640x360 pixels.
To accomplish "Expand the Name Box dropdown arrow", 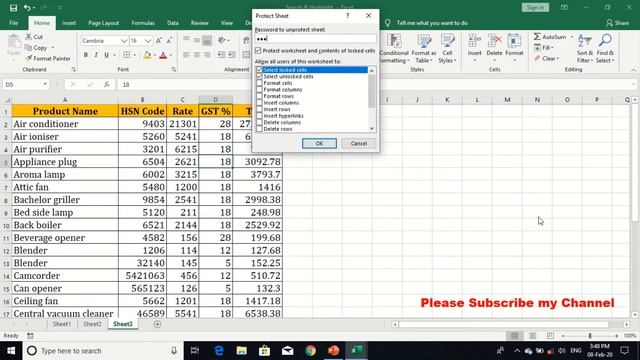I will 45,84.
